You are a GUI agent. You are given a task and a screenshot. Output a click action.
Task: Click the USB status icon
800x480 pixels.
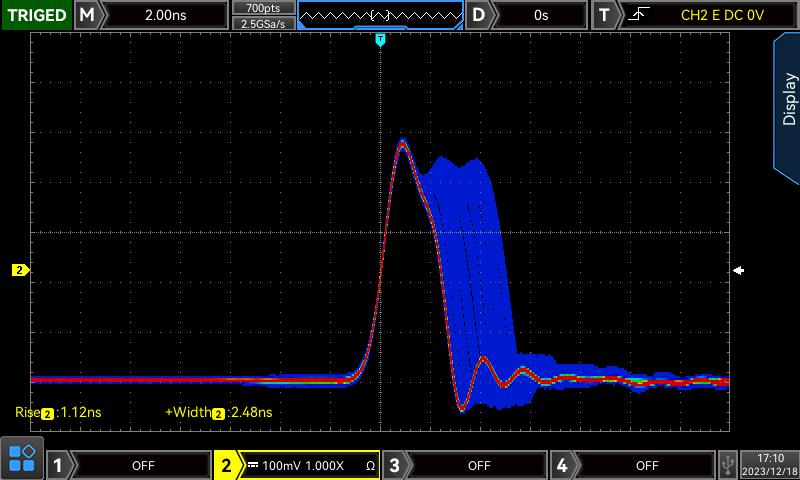(727, 464)
